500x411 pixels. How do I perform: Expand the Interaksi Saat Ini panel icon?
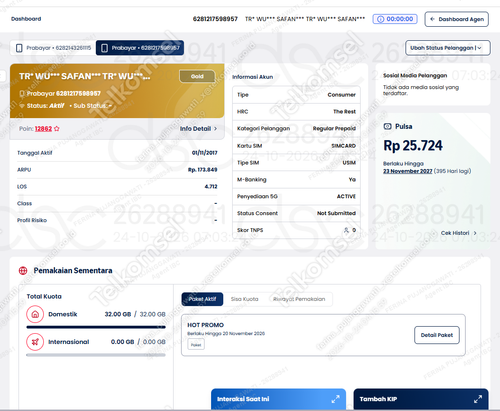[335, 399]
